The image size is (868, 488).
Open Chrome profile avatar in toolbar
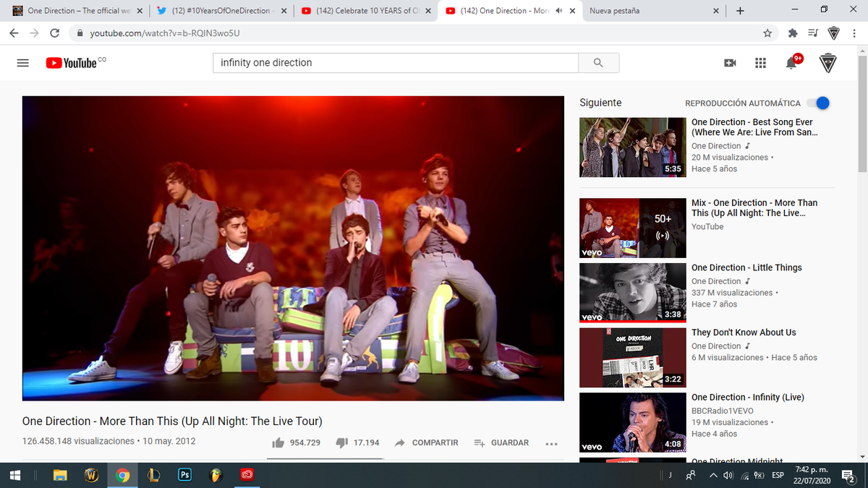(833, 33)
